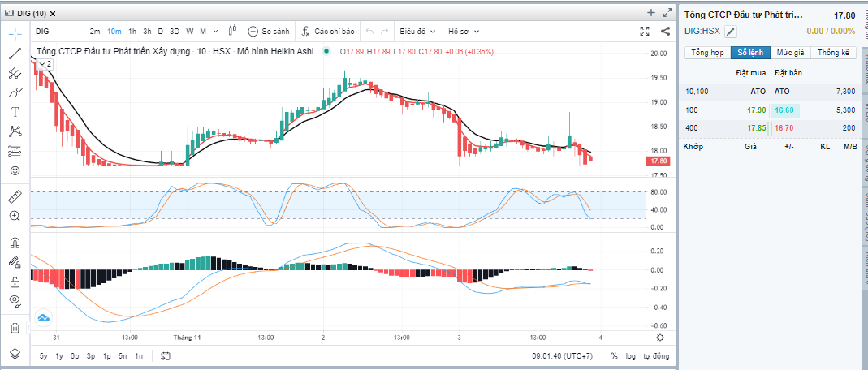Viewport: 868px width, 370px height.
Task: Select the trend line drawing tool
Action: coord(15,54)
